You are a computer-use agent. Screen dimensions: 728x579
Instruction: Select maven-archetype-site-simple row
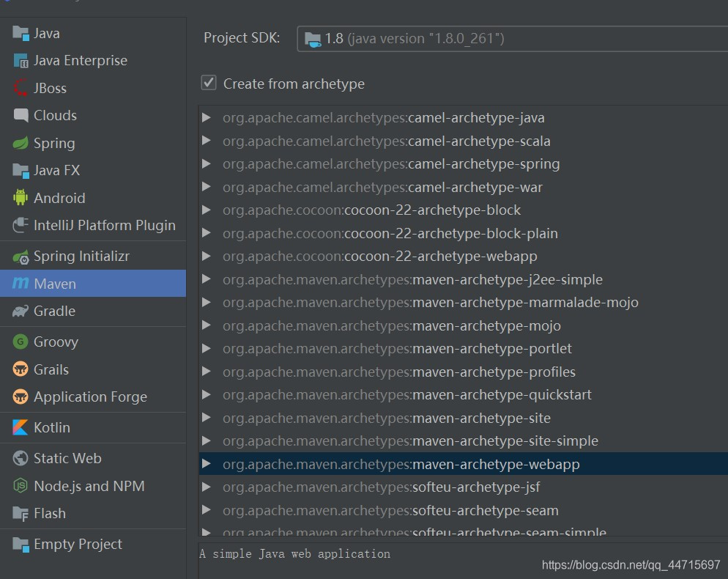pos(464,440)
